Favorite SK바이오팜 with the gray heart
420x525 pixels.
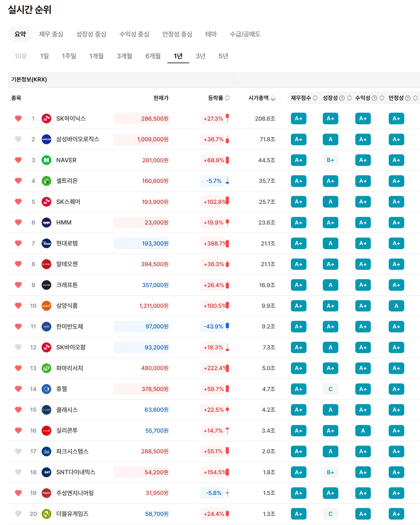click(x=18, y=347)
